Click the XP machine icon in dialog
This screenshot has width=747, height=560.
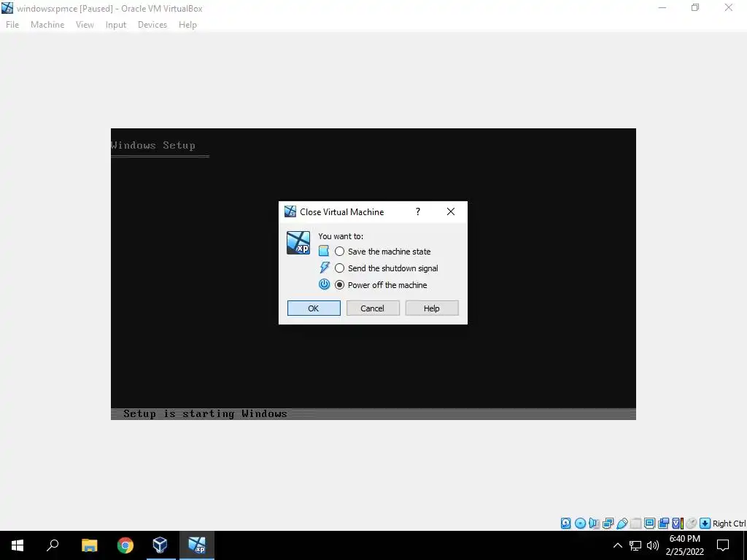point(298,243)
